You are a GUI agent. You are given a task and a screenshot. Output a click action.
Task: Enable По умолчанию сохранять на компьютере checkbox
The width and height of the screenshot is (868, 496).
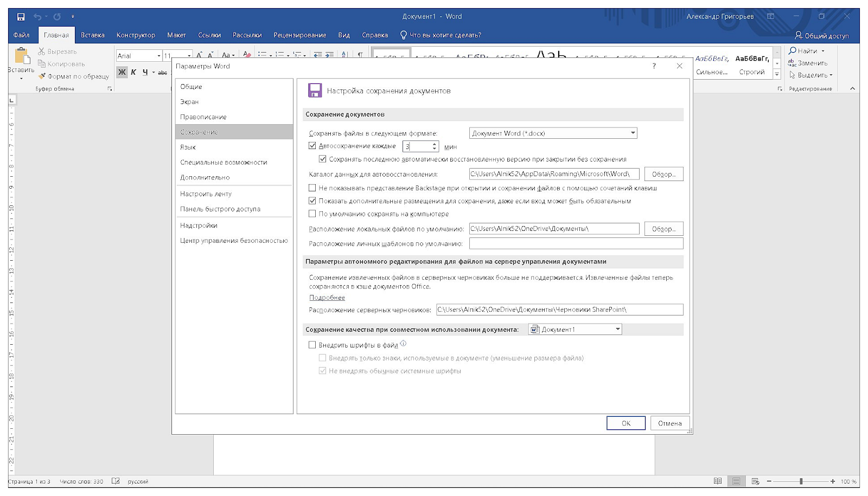pyautogui.click(x=312, y=214)
